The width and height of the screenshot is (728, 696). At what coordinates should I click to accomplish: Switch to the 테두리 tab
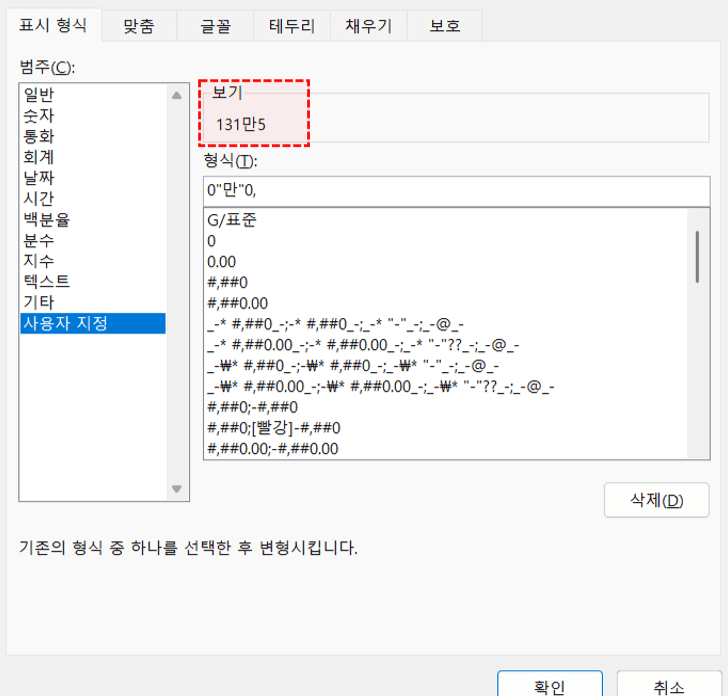292,26
